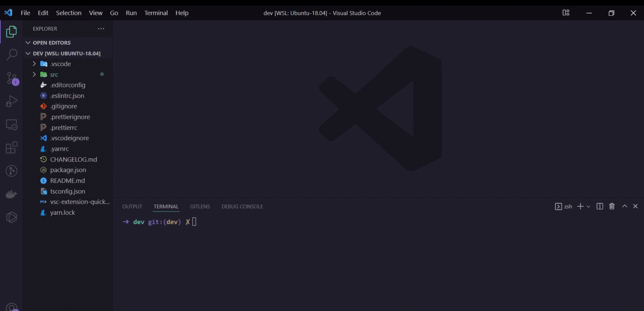Open the Run and Debug view

pos(12,101)
